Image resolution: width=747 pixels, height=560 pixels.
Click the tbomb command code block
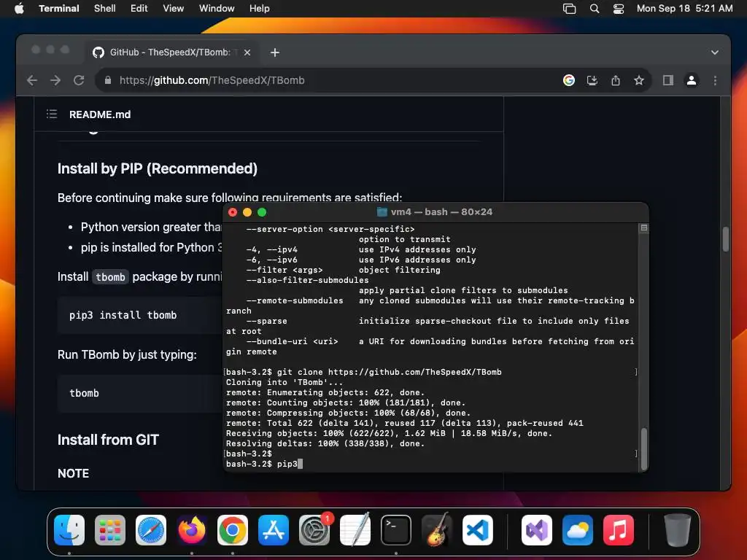(141, 393)
